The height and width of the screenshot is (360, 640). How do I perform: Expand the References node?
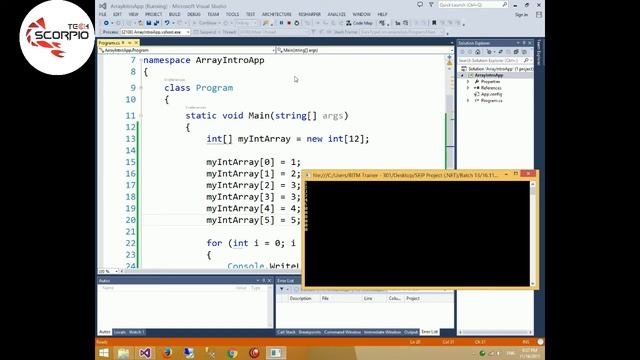point(468,88)
